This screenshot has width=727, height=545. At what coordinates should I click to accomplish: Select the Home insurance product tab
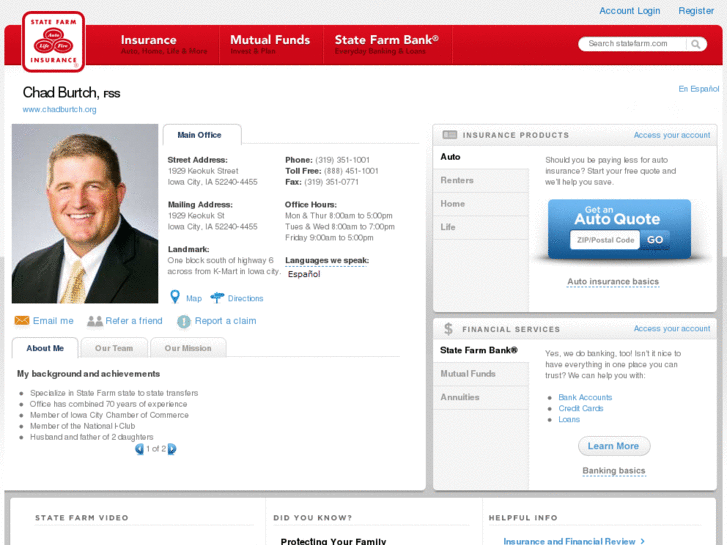481,204
